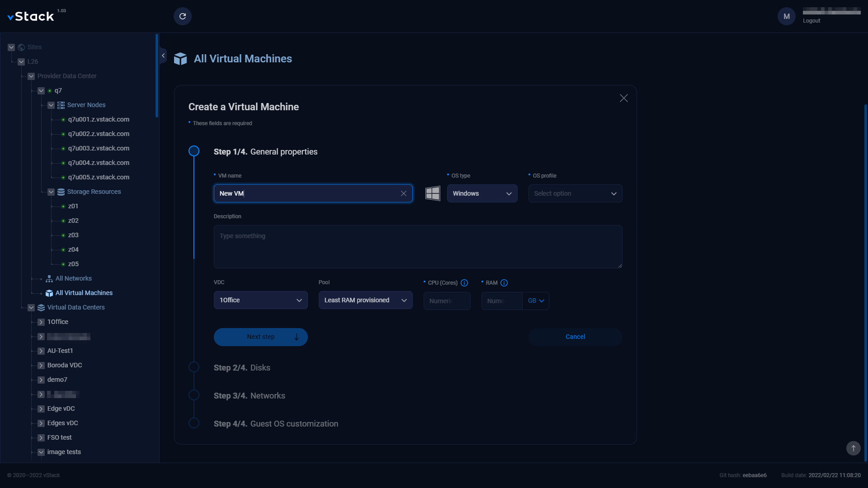Click the All Networks icon in tree
868x488 pixels.
[49, 278]
